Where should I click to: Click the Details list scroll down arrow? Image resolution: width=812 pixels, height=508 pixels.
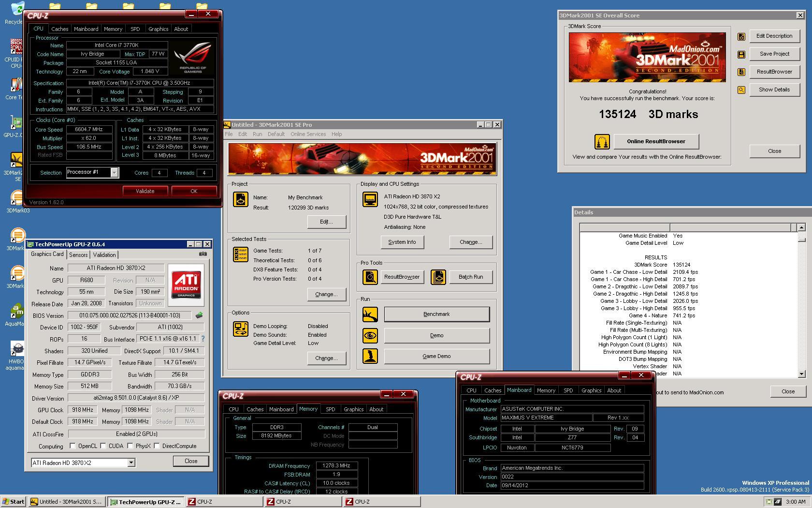801,374
